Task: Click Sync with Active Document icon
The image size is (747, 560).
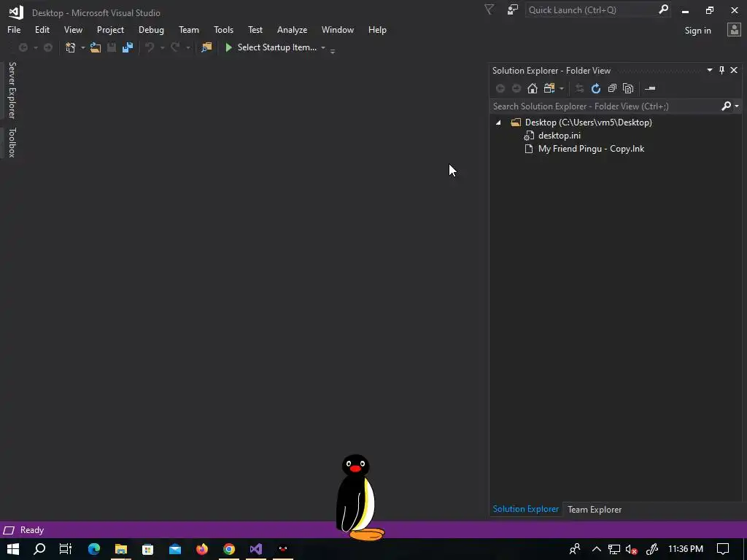Action: [x=579, y=88]
